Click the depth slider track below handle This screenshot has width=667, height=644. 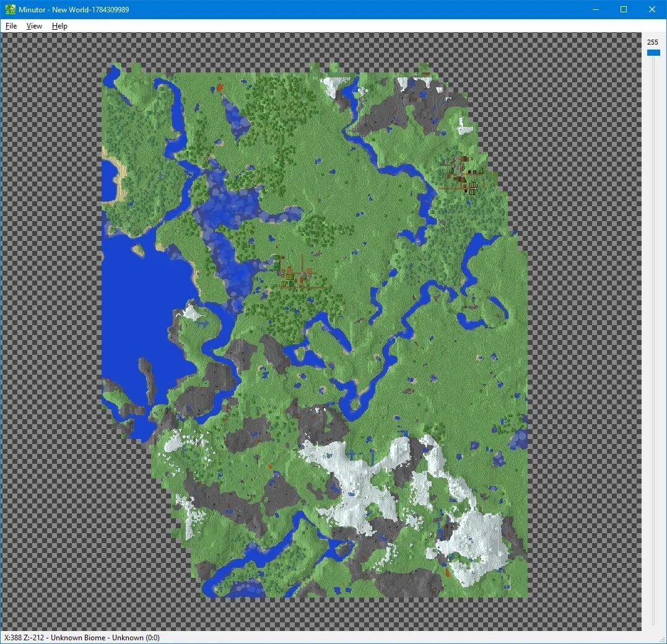point(654,341)
